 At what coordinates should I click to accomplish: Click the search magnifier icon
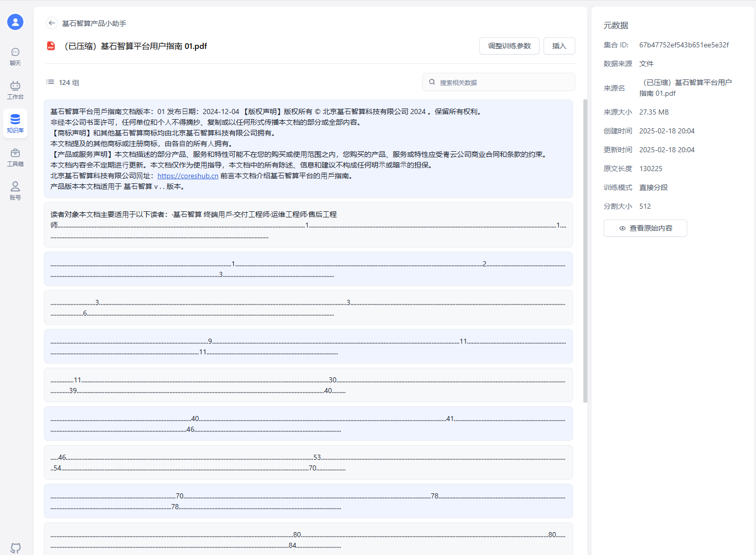432,82
